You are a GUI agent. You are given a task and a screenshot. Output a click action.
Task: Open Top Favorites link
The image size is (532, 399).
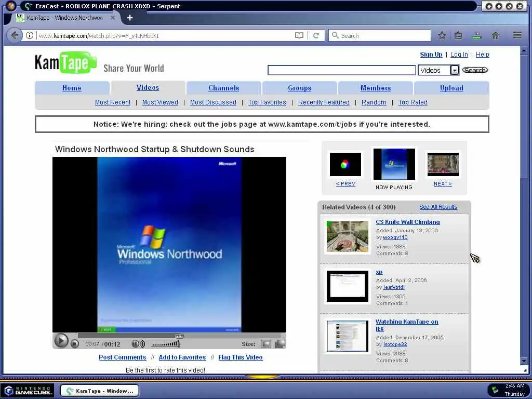267,102
